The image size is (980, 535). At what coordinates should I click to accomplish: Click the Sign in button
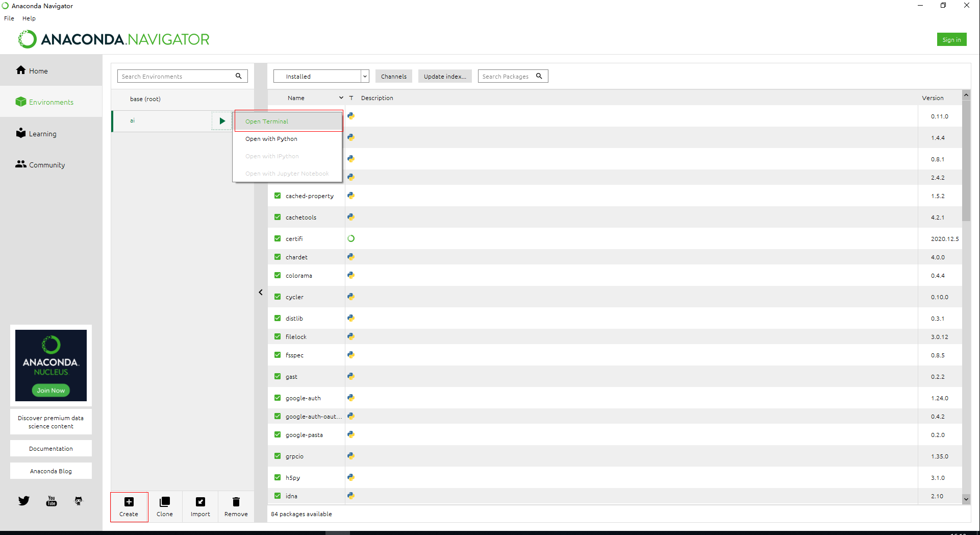pyautogui.click(x=951, y=39)
